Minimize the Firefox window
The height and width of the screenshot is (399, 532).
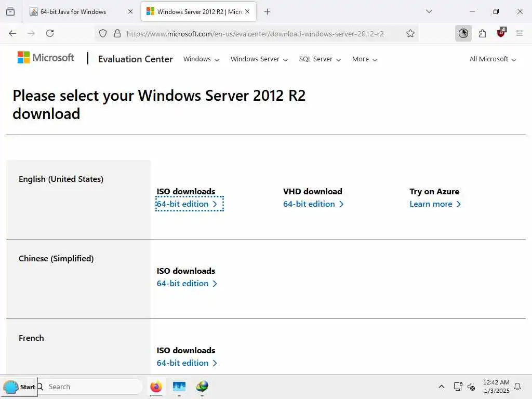point(472,11)
